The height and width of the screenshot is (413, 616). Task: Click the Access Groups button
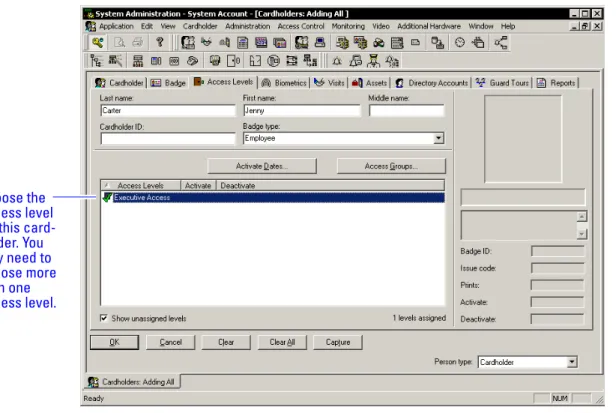(391, 166)
